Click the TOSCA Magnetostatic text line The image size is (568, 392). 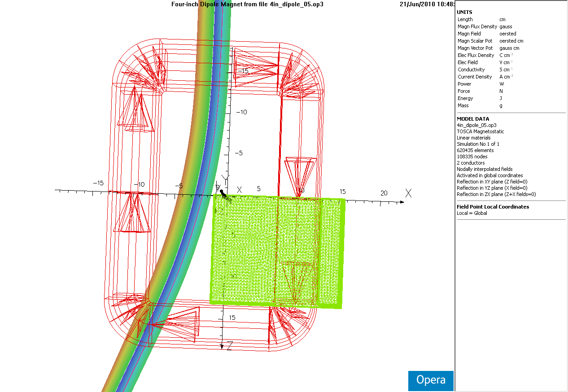click(x=480, y=131)
